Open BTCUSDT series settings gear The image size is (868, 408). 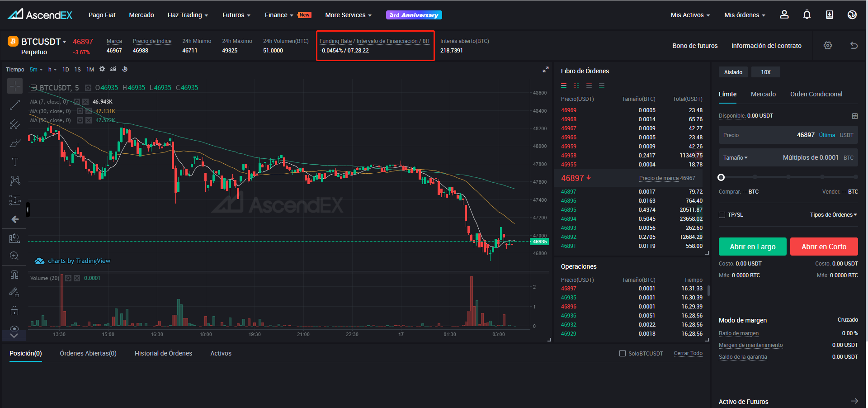tap(88, 88)
